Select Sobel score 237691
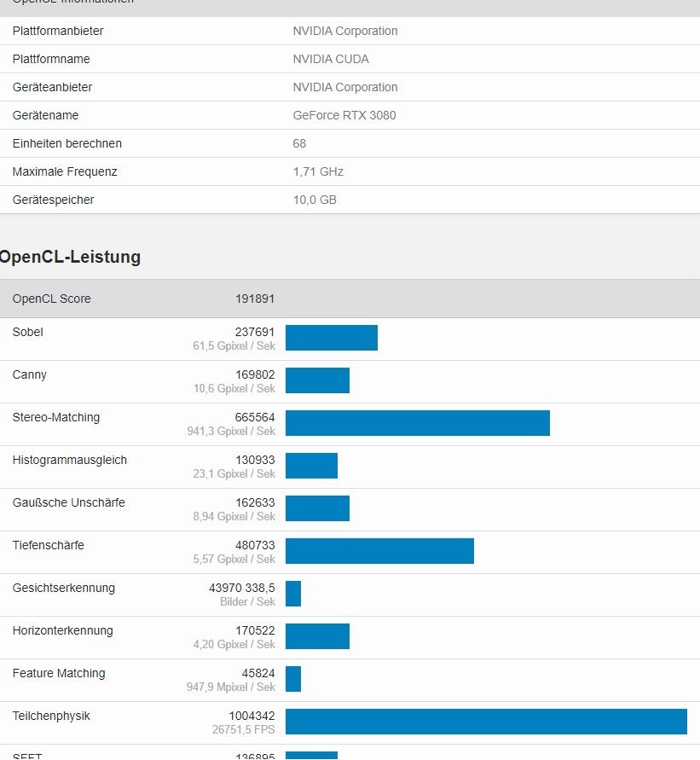The width and height of the screenshot is (700, 760). pos(255,332)
